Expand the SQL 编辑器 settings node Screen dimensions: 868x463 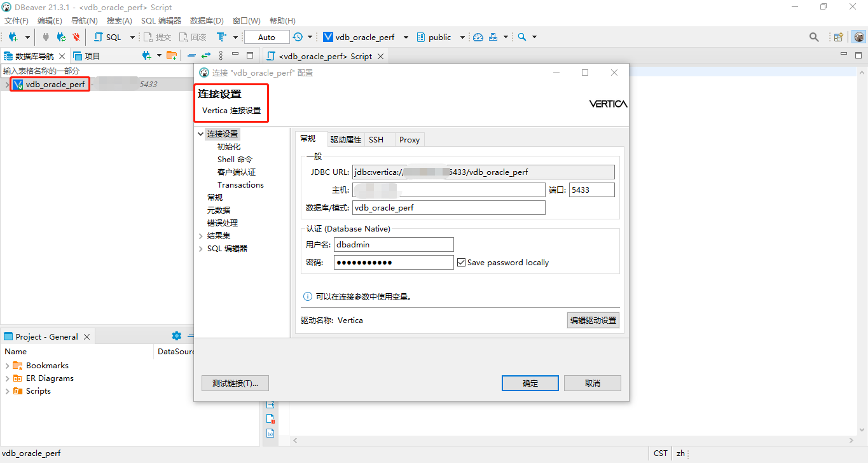[201, 248]
